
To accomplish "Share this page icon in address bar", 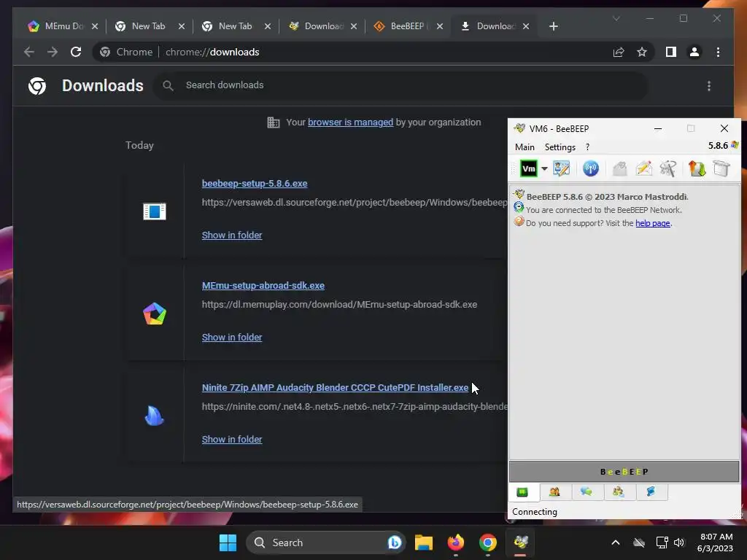I will pyautogui.click(x=619, y=52).
